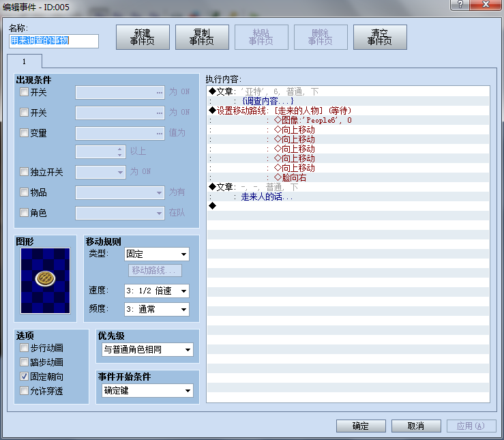Open the 速度 speed dropdown
This screenshot has width=504, height=440.
(157, 291)
